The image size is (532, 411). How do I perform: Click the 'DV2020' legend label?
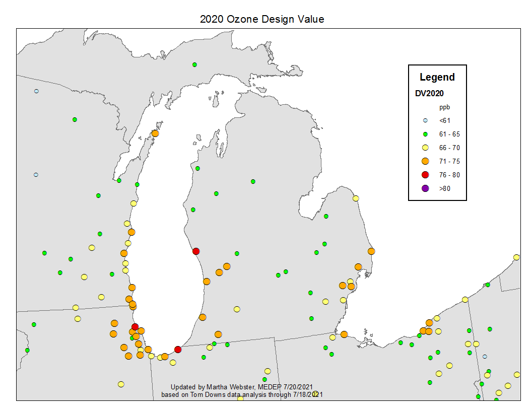tap(429, 93)
